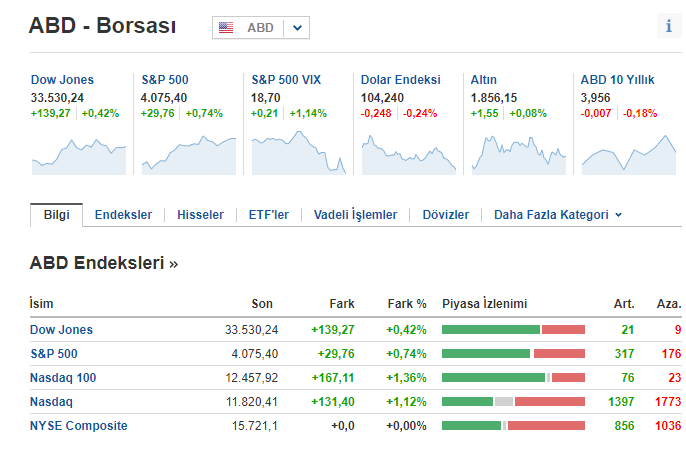Select the Vadeli İşlemler tab

point(355,215)
